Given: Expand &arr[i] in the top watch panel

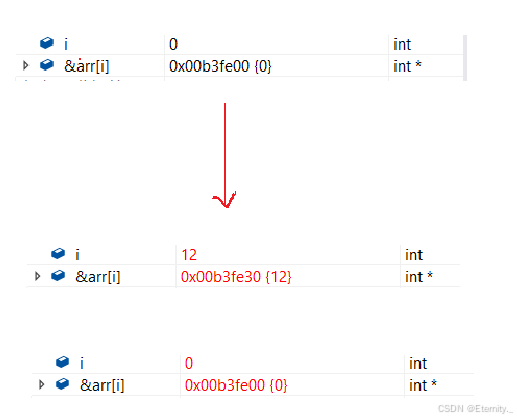Looking at the screenshot, I should tap(26, 65).
